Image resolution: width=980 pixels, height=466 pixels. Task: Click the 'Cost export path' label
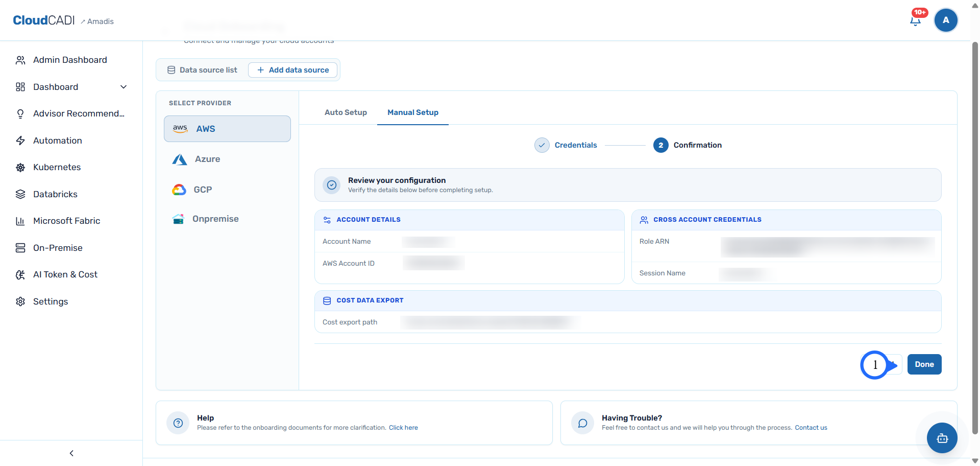[x=350, y=322]
